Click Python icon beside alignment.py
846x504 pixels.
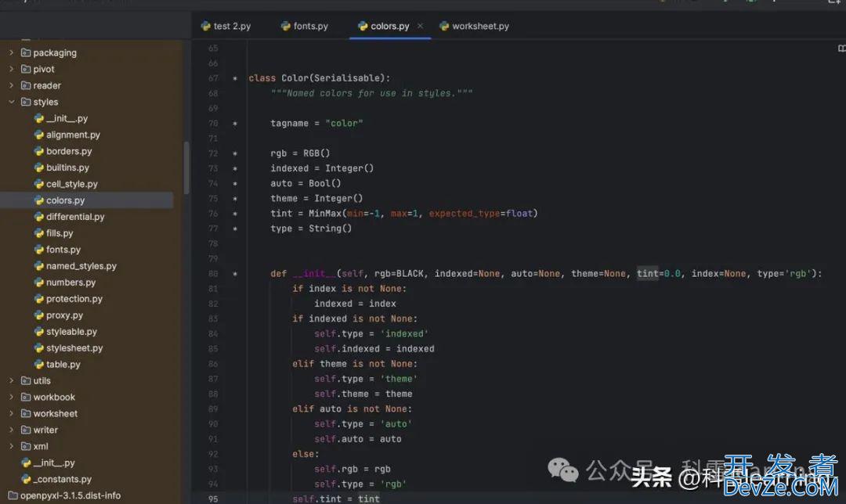pos(39,135)
